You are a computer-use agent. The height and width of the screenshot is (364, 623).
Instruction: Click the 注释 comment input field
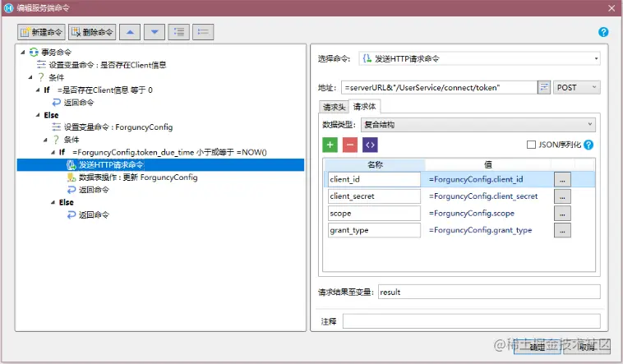click(472, 321)
